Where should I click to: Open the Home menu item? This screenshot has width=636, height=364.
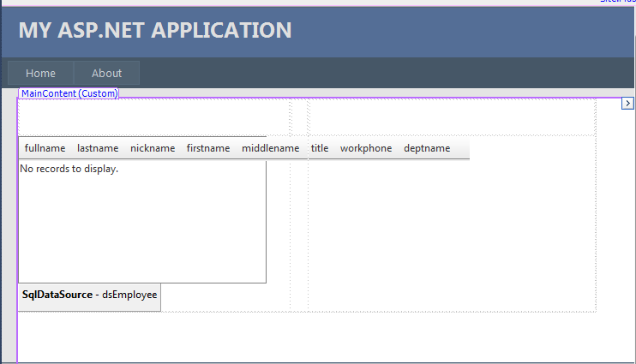(40, 73)
